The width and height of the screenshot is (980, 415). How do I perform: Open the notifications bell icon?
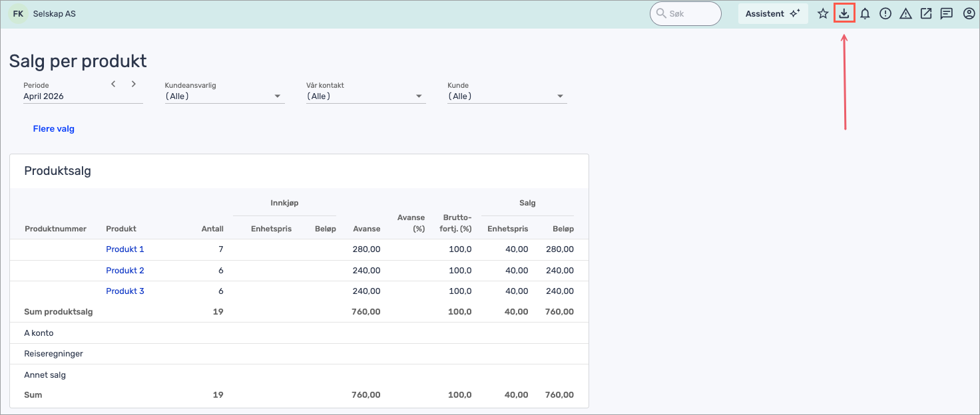point(865,13)
